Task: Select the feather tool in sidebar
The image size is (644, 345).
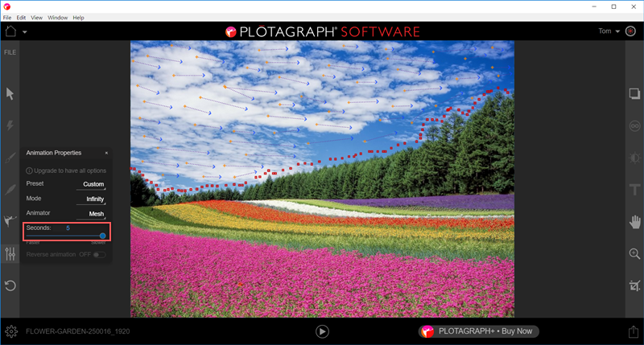Action: 10,190
